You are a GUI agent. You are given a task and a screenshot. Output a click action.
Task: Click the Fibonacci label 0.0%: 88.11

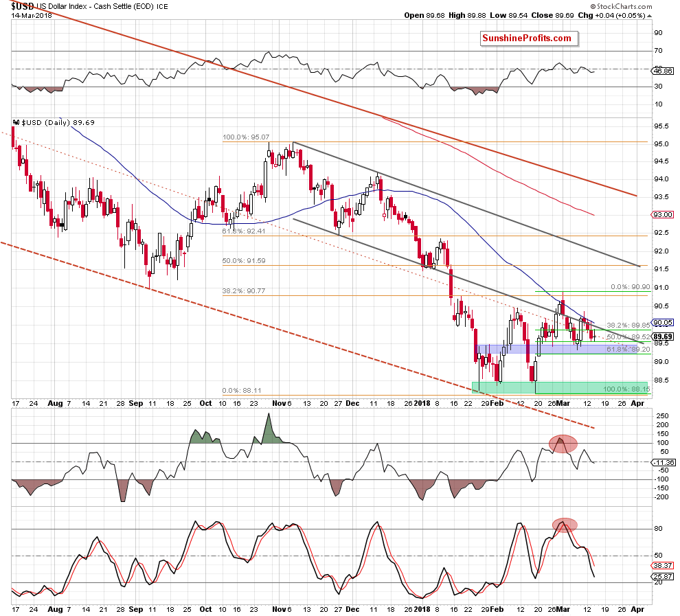(242, 391)
